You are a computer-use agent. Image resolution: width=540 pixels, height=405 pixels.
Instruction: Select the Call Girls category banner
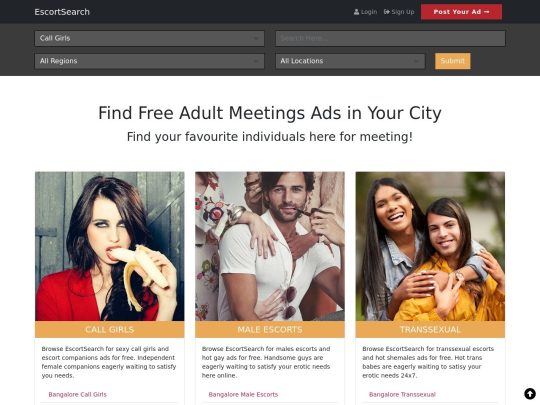110,330
